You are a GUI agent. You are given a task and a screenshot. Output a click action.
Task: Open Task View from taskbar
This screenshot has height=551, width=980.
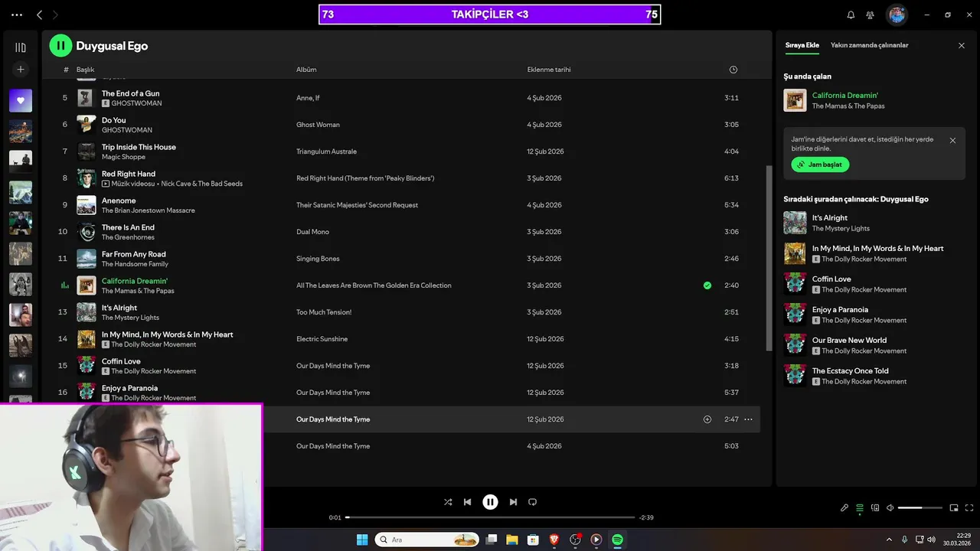(492, 540)
